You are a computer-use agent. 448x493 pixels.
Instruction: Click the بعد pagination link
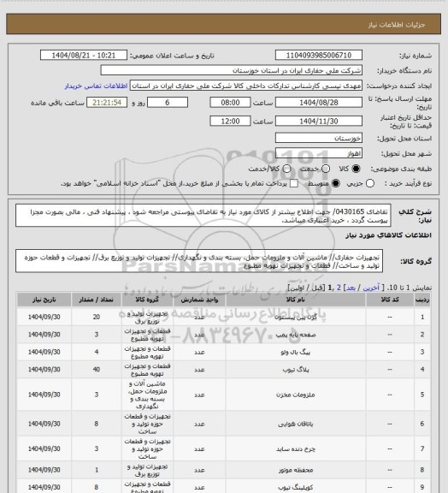[x=351, y=288]
